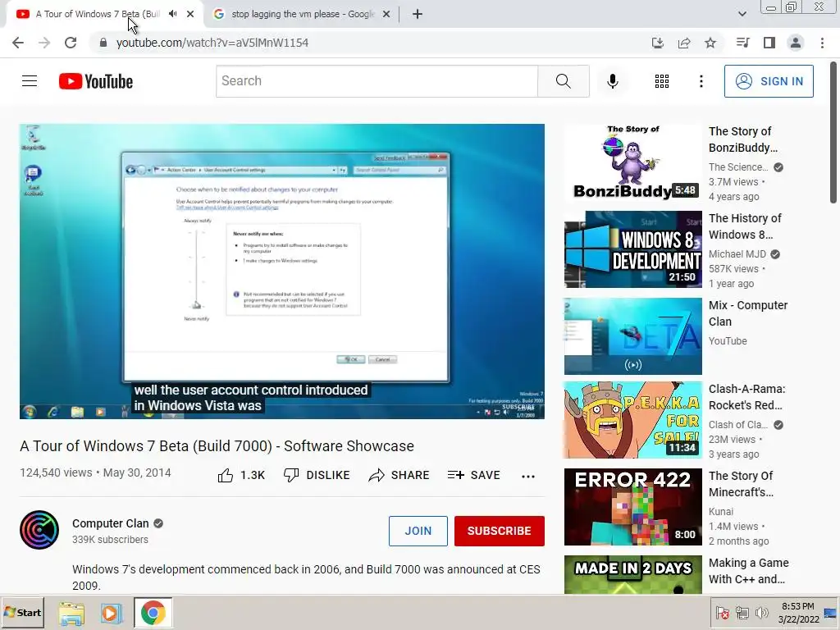This screenshot has width=840, height=630.
Task: Click the DISLIKE button
Action: [x=317, y=475]
